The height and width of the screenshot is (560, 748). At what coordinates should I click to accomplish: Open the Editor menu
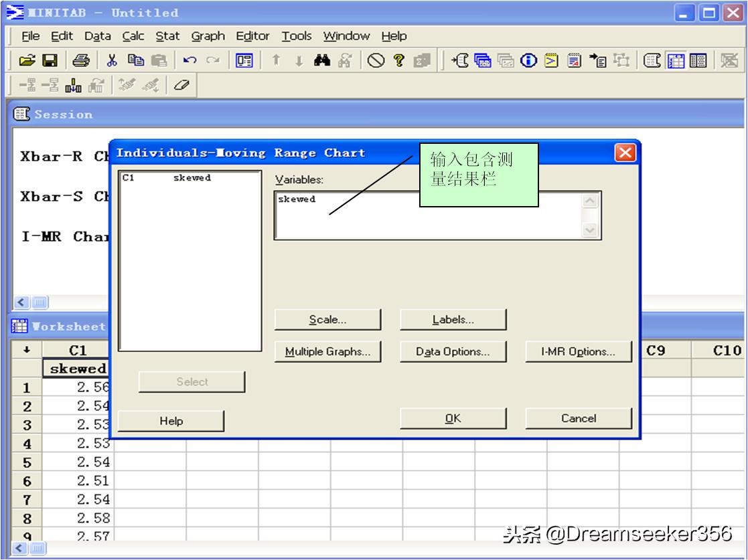(x=253, y=36)
